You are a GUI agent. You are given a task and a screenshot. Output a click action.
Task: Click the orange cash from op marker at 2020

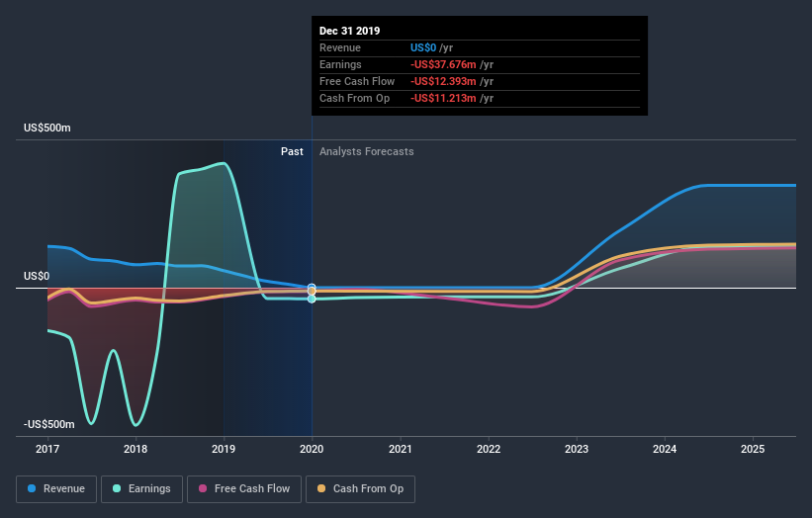(x=312, y=292)
